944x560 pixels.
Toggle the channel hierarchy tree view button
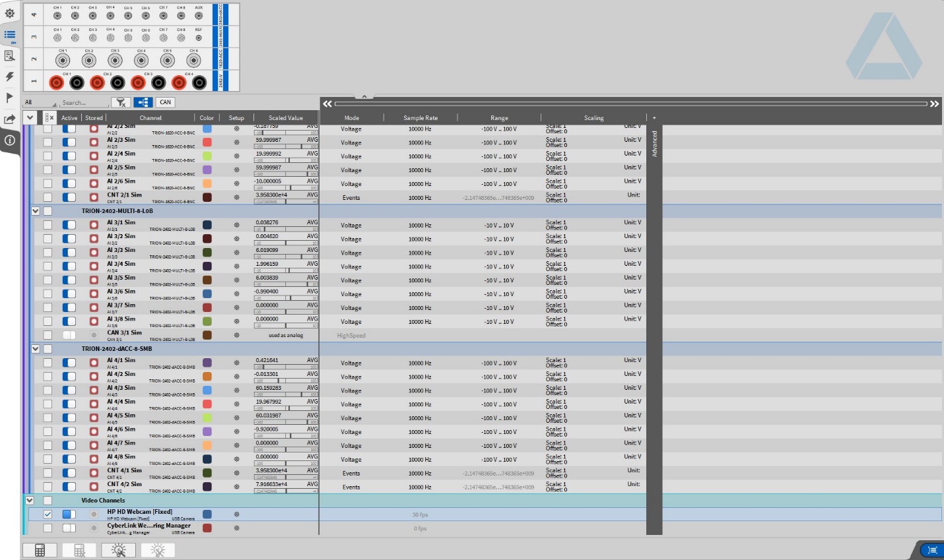143,102
